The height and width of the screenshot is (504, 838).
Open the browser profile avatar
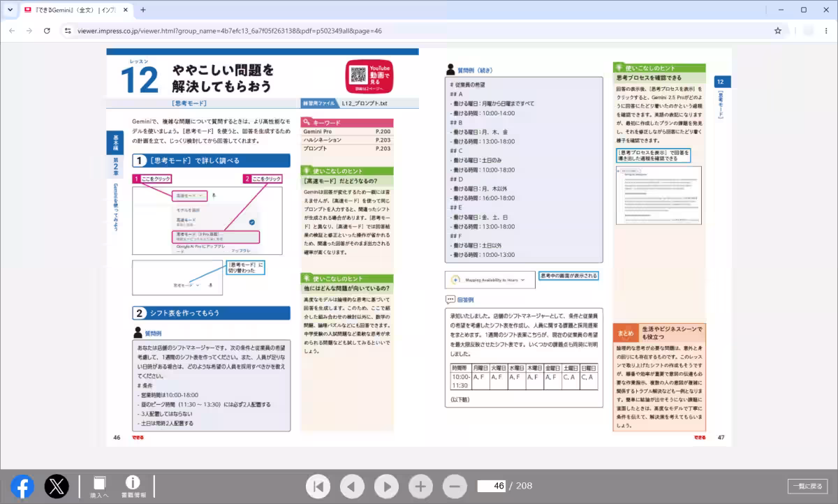coord(808,31)
